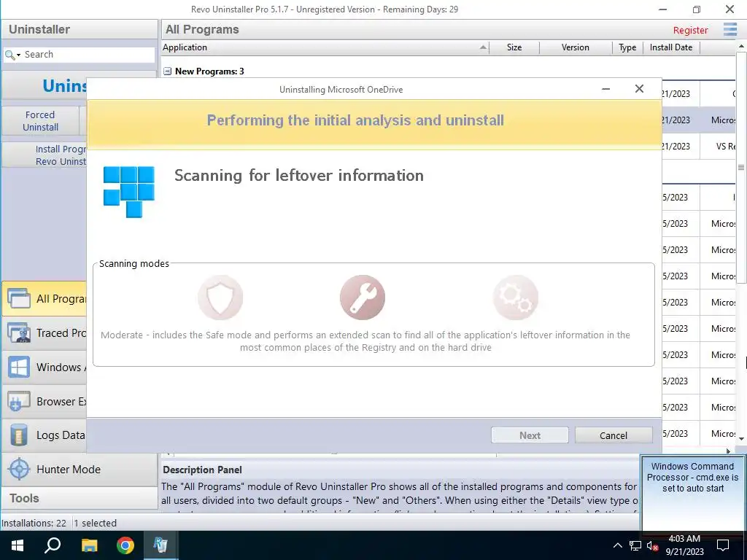Minimize the Uninstalling Microsoft OneDrive dialog
This screenshot has height=560, width=747.
pyautogui.click(x=606, y=89)
